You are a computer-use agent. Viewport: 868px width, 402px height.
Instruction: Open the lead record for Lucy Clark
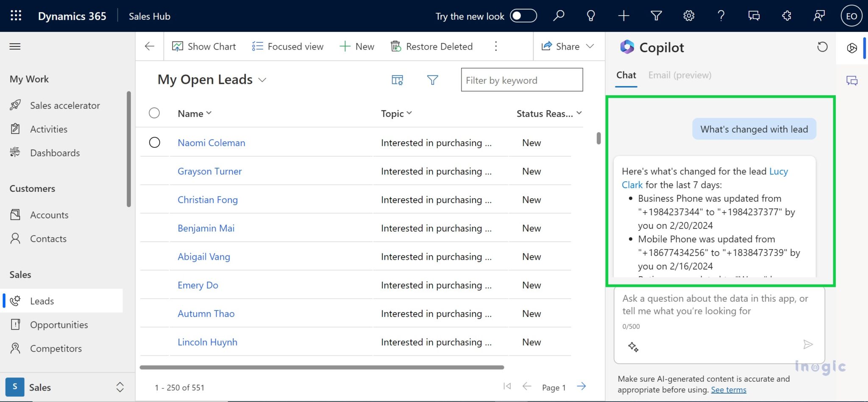779,171
